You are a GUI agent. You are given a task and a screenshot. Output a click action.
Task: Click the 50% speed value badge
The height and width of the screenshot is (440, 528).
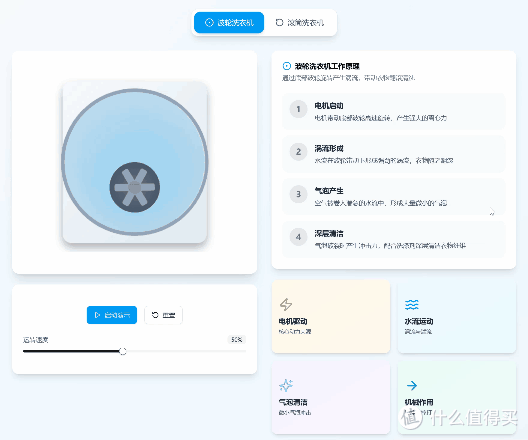pyautogui.click(x=237, y=339)
